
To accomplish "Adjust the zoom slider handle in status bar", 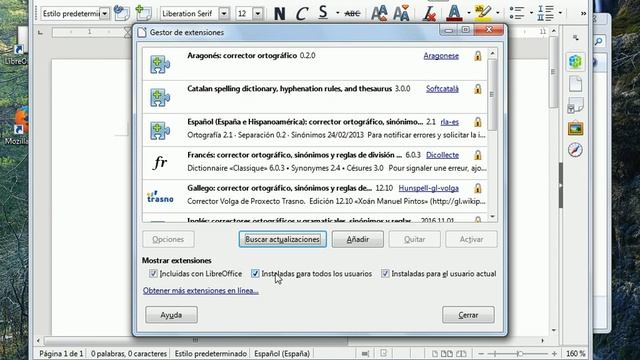I will (520, 353).
